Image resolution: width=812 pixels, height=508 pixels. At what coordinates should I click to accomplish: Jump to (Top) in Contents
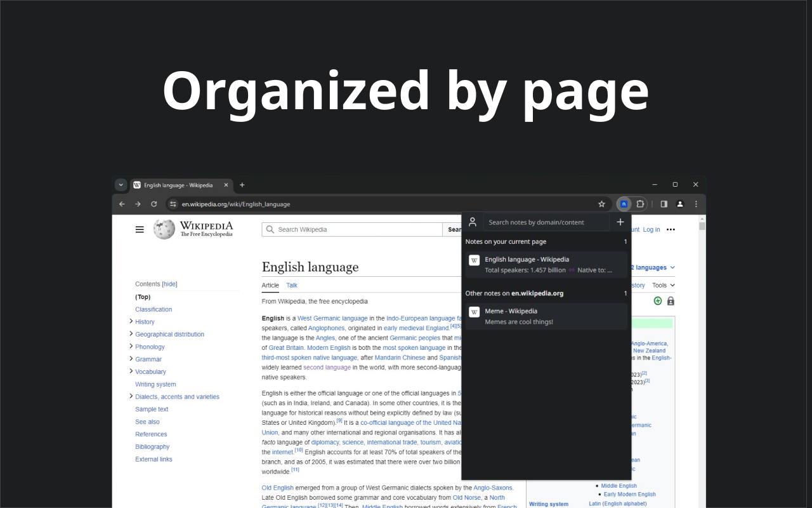tap(143, 297)
